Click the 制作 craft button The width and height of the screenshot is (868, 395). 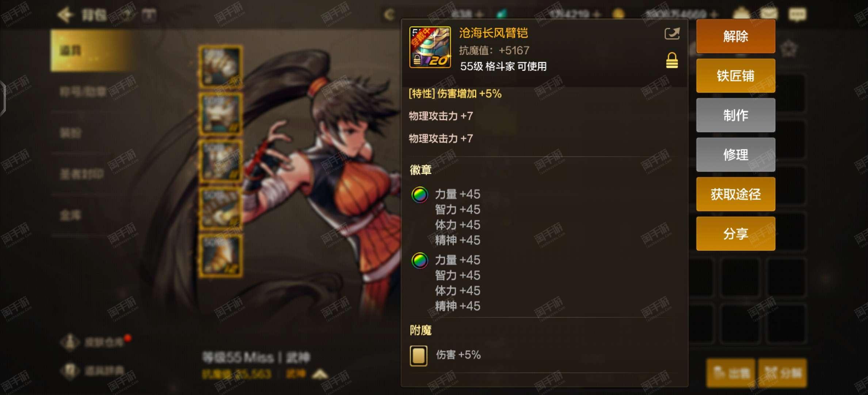(736, 115)
